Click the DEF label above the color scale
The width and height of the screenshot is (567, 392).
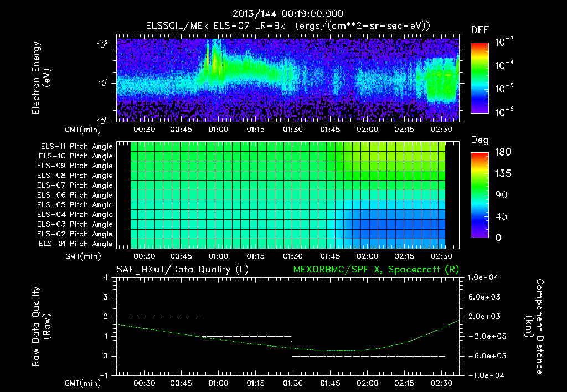pyautogui.click(x=480, y=30)
